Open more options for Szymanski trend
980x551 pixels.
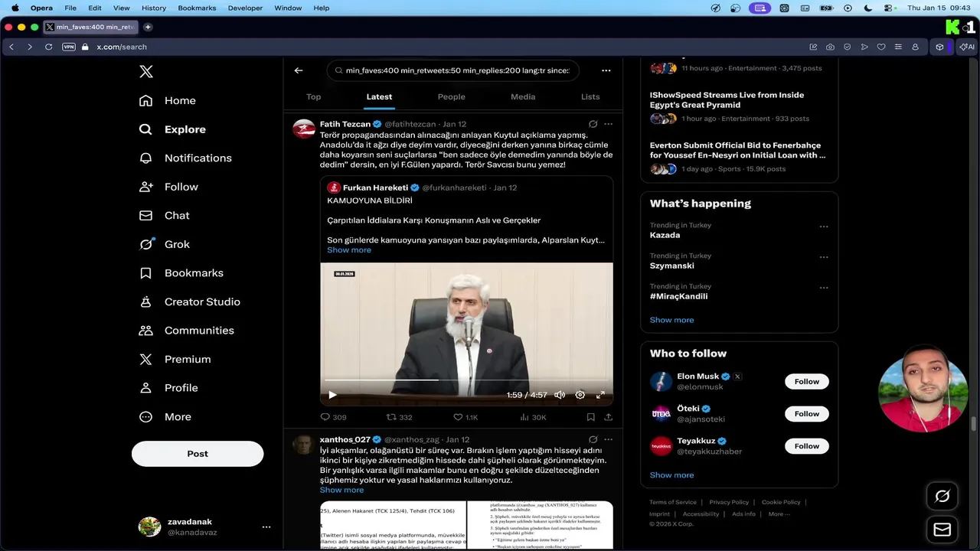coord(824,257)
